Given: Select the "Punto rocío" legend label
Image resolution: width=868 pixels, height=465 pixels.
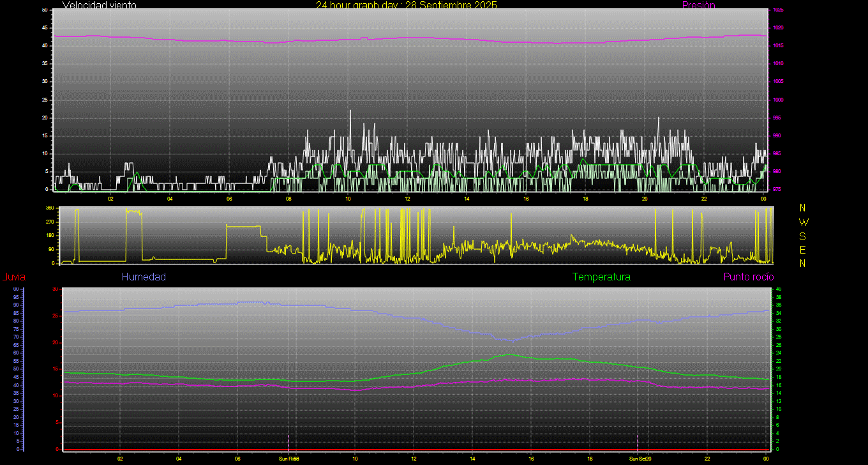Looking at the screenshot, I should (749, 277).
